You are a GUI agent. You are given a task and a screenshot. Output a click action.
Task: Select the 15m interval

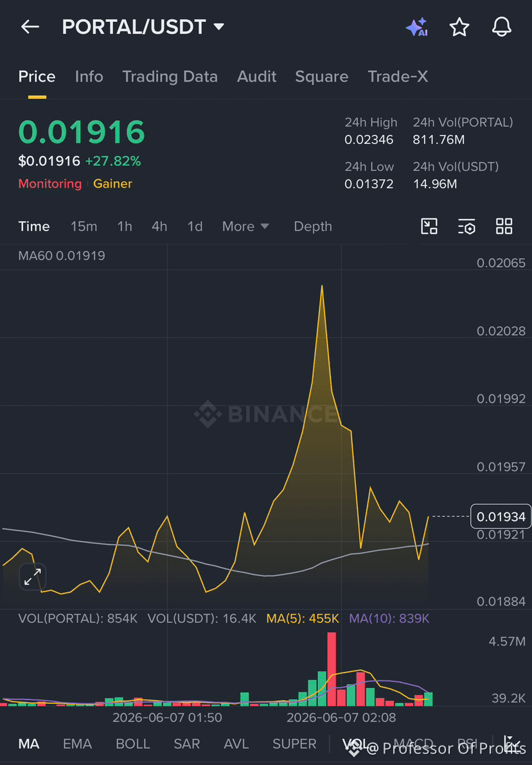[84, 226]
